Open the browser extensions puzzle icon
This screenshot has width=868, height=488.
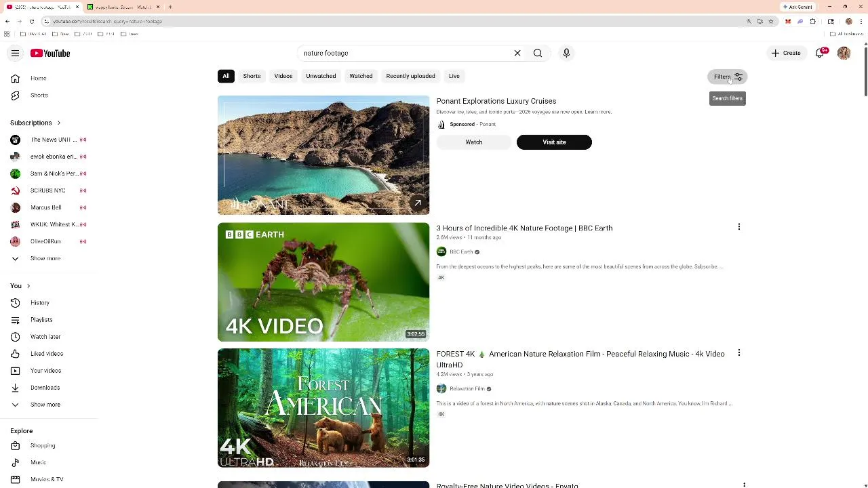coord(812,21)
